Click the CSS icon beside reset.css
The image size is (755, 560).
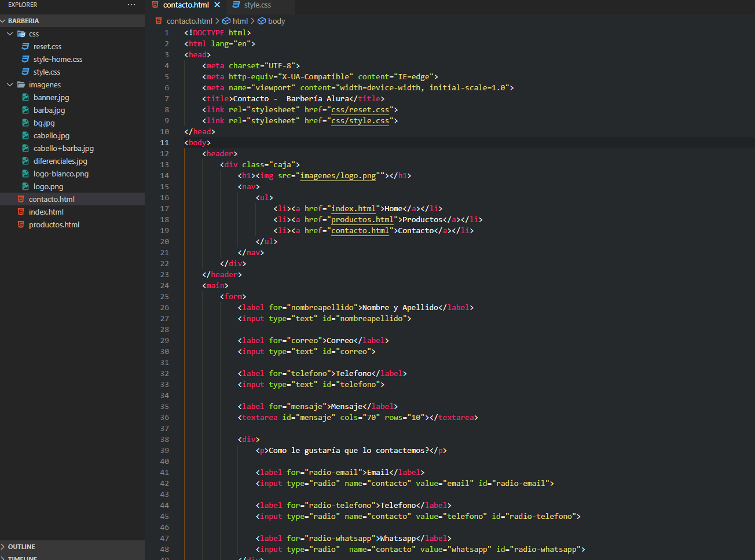click(25, 46)
